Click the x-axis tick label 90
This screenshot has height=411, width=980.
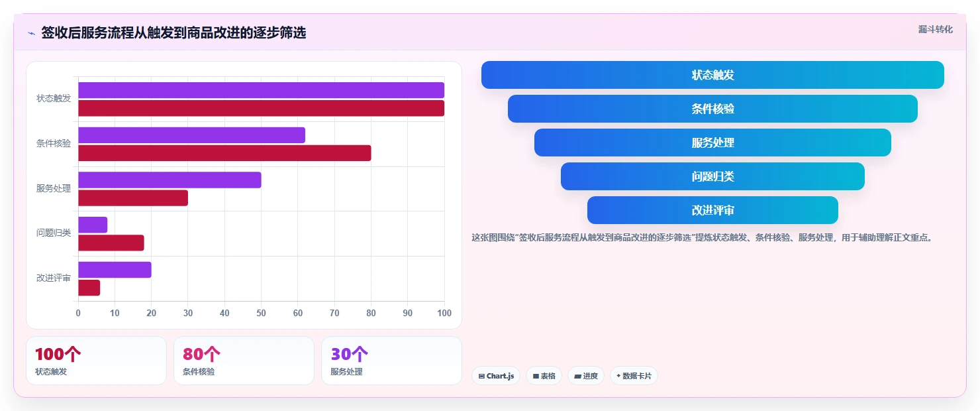[408, 313]
